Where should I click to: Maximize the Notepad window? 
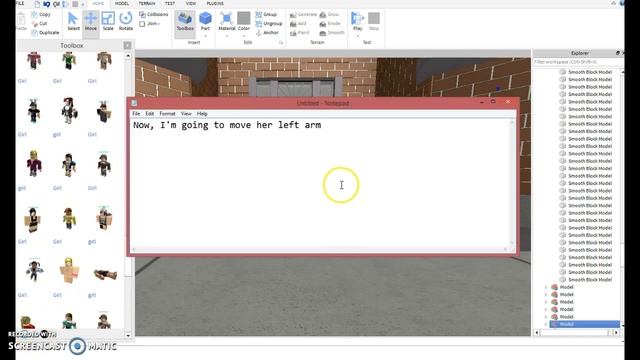pyautogui.click(x=493, y=102)
